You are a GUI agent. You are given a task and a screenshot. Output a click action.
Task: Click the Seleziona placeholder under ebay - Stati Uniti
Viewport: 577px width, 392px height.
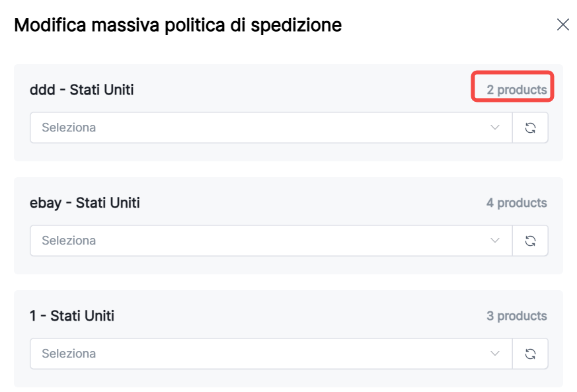point(69,241)
